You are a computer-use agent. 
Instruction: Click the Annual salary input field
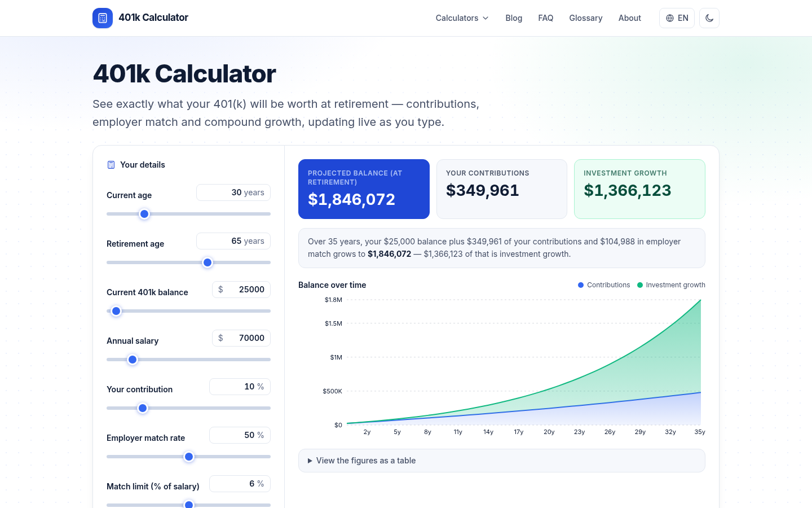click(241, 338)
